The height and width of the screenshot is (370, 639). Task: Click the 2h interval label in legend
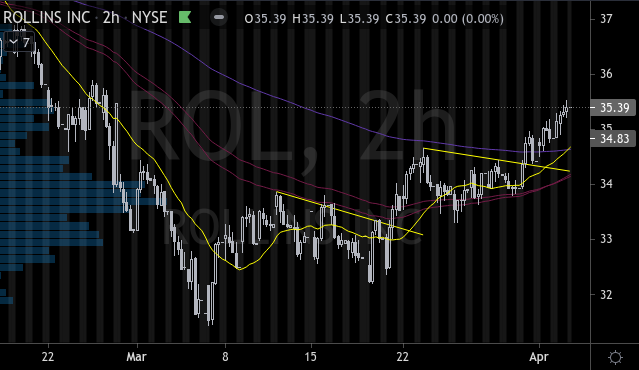coord(111,18)
